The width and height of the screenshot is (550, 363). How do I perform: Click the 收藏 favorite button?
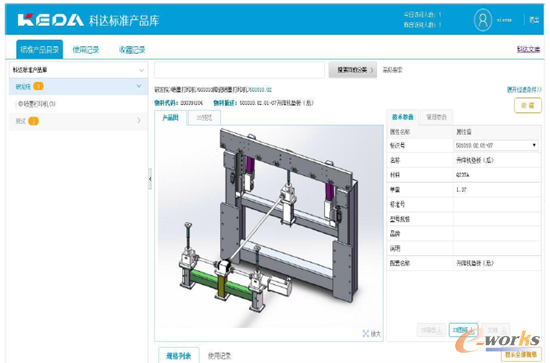[528, 105]
